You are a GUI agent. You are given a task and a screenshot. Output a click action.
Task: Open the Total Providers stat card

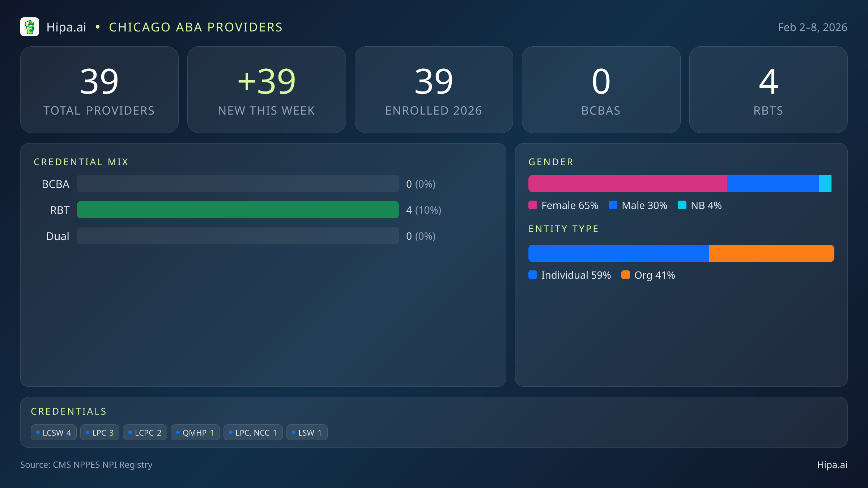[99, 90]
